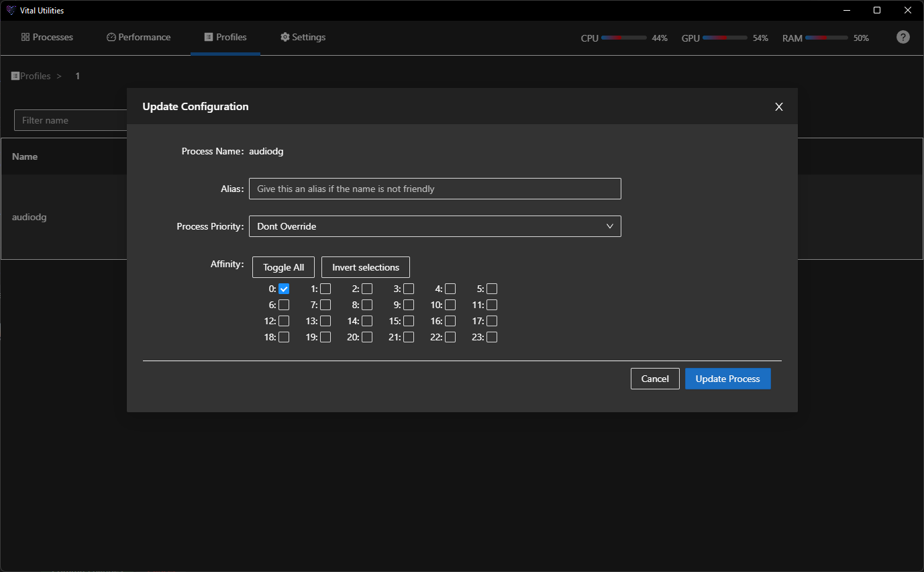Tick affinity core 6

pos(284,305)
